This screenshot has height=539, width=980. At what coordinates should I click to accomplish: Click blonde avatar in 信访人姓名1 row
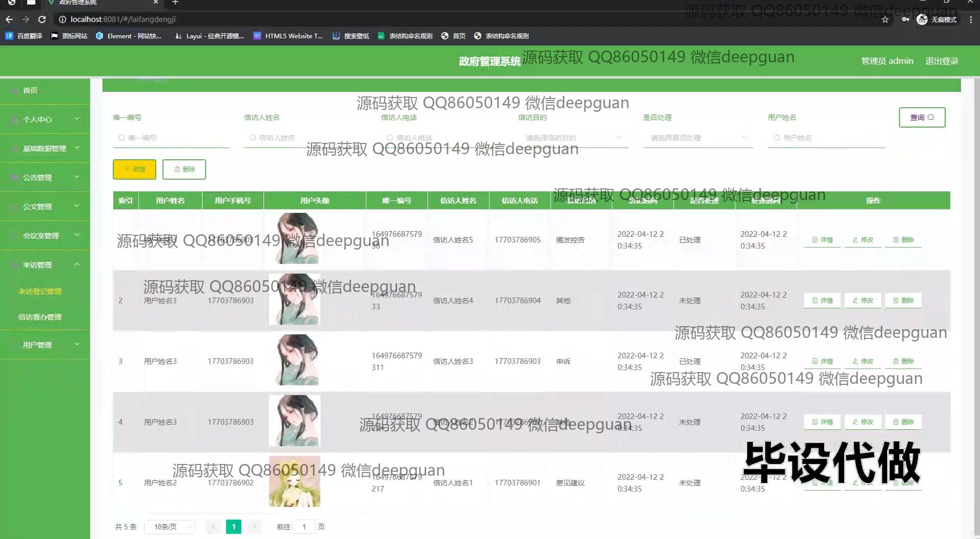(x=295, y=481)
